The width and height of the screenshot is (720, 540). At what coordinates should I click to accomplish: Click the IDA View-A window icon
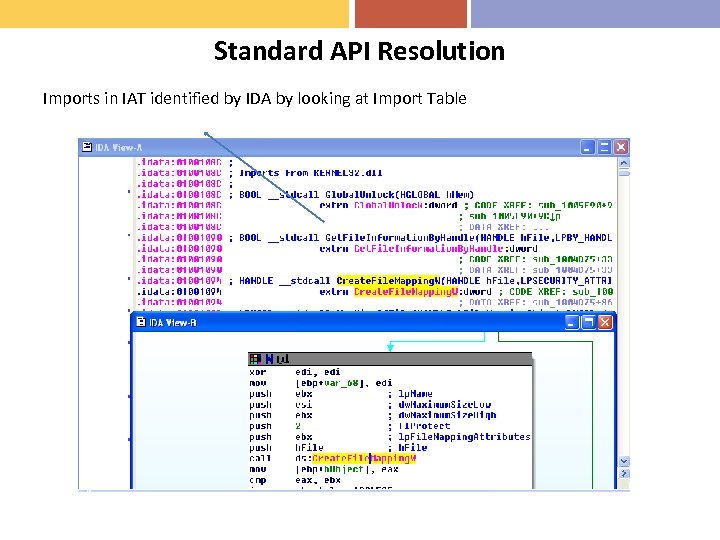(87, 147)
